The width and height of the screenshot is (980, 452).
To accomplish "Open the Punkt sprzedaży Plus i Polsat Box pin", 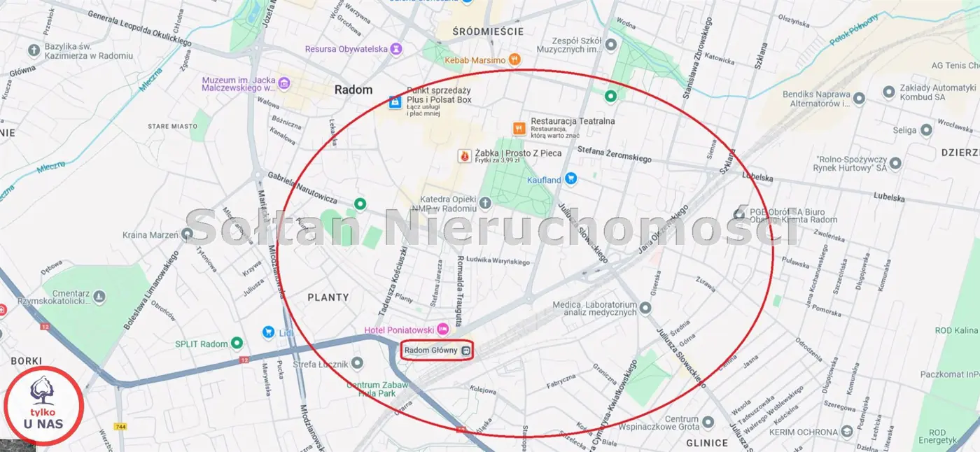I will click(x=395, y=103).
